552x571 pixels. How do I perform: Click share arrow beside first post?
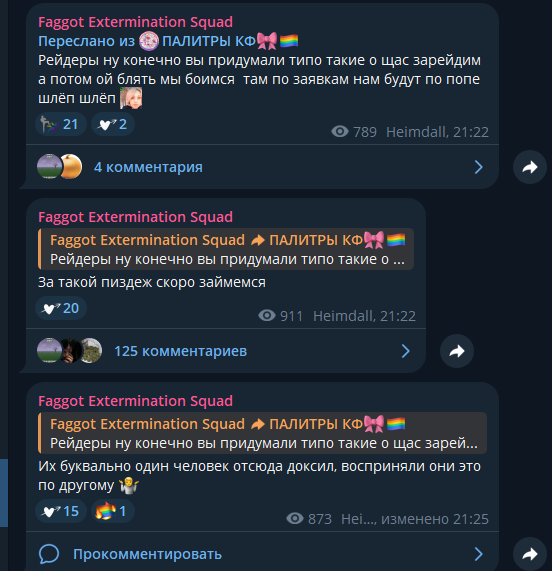pos(530,167)
